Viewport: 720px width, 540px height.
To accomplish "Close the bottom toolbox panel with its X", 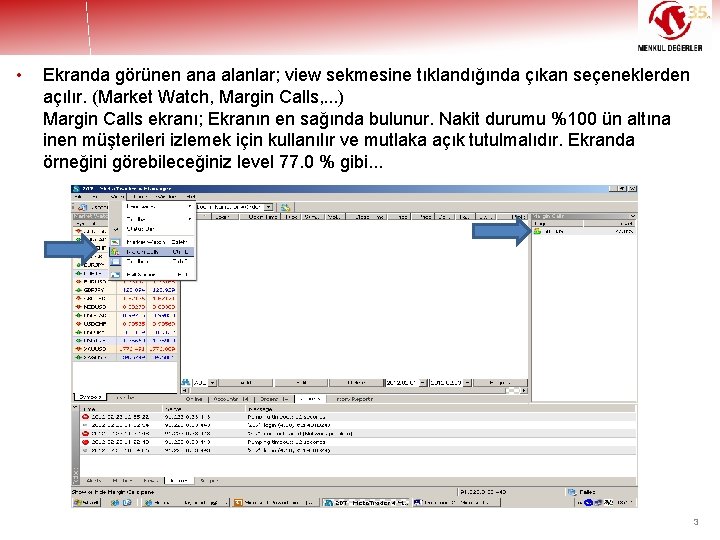I will pyautogui.click(x=75, y=407).
